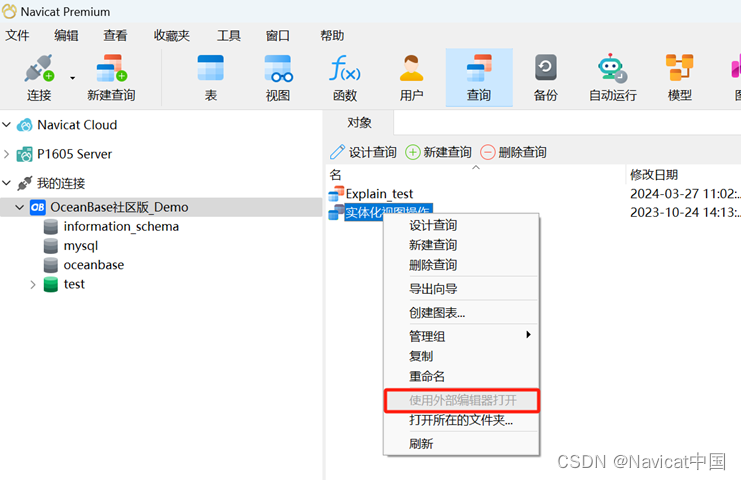
Task: Collapse the Navicat Cloud node
Action: coord(7,125)
